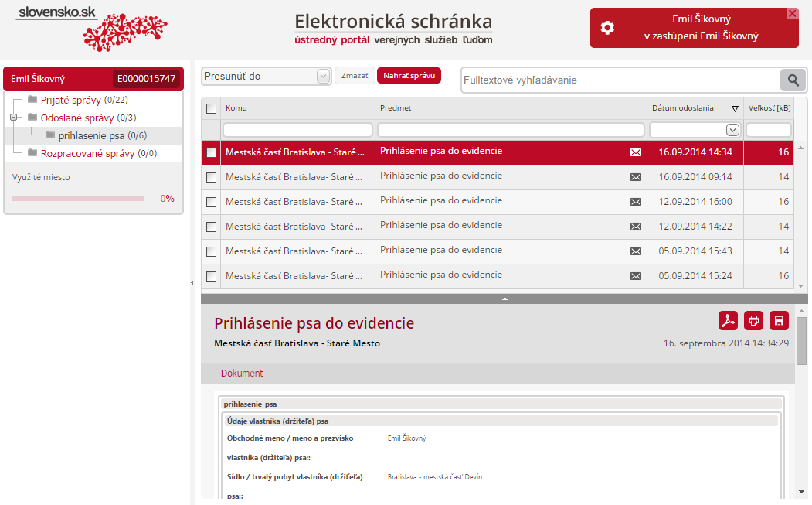Image resolution: width=812 pixels, height=505 pixels.
Task: Open the Dokument tab
Action: pos(242,374)
